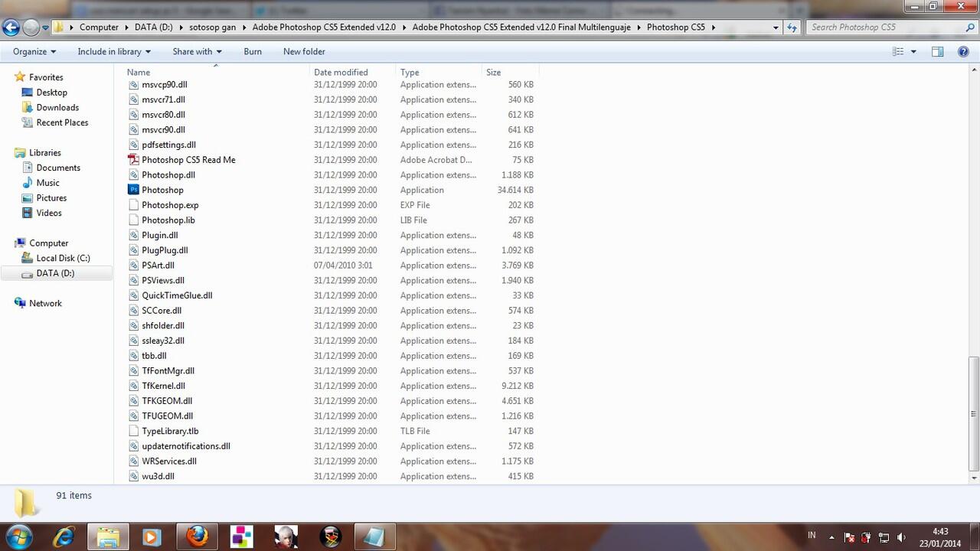
Task: Select pdfsettings.dll file name
Action: coord(168,145)
